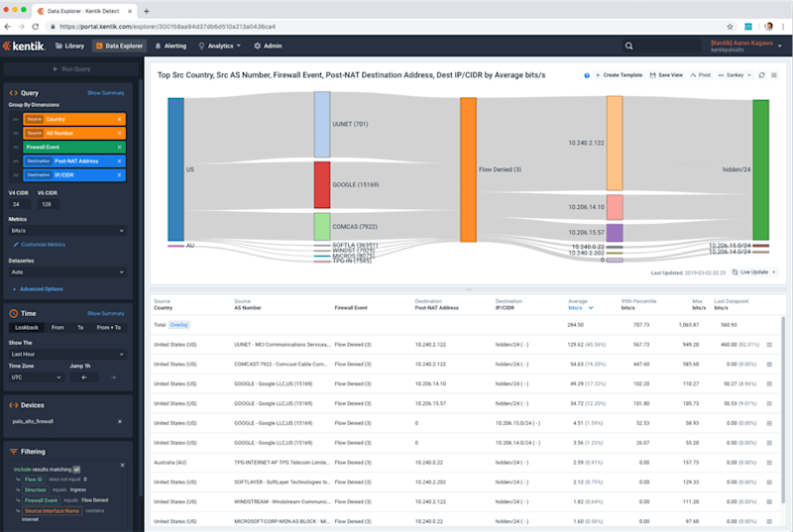The height and width of the screenshot is (532, 793).
Task: Jump one hour forward arrow
Action: click(x=113, y=377)
